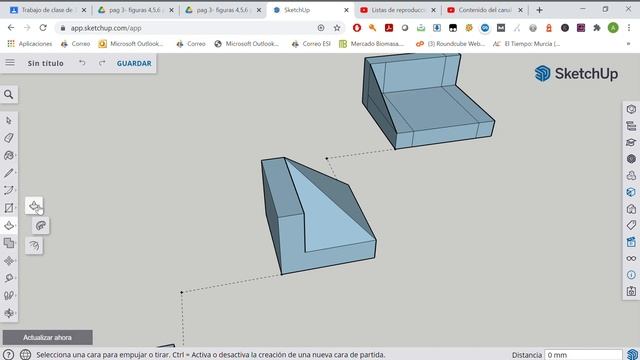Open the Chrome profile avatar
Screen dimensions: 640x360
point(613,28)
